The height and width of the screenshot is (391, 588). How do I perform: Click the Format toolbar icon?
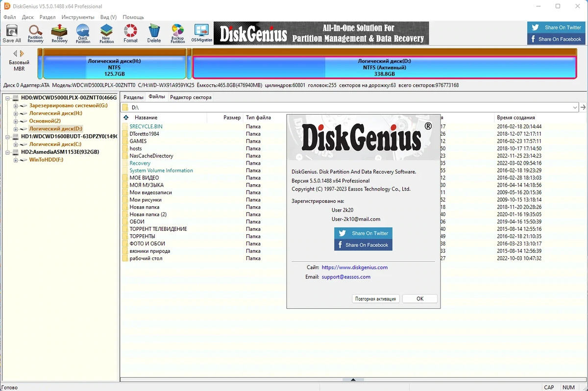click(130, 33)
